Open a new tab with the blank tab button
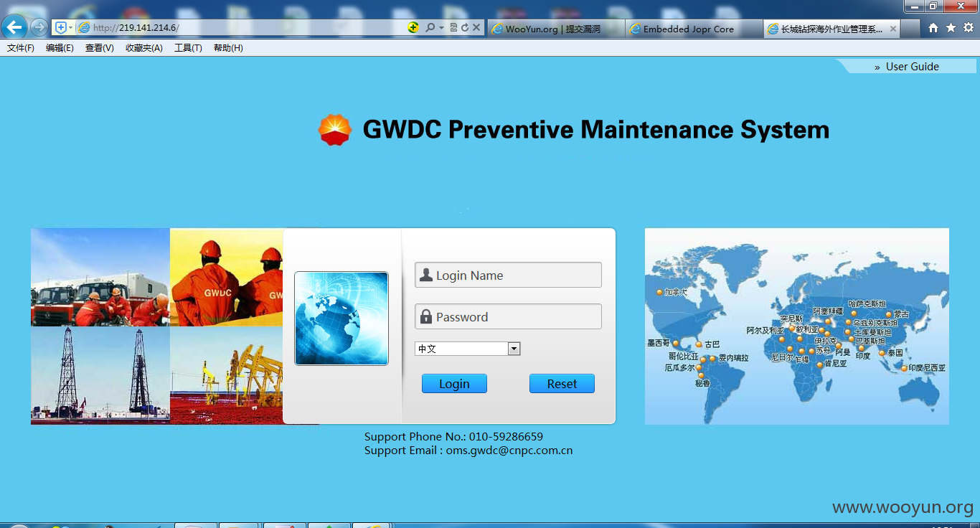The image size is (980, 528). click(910, 29)
